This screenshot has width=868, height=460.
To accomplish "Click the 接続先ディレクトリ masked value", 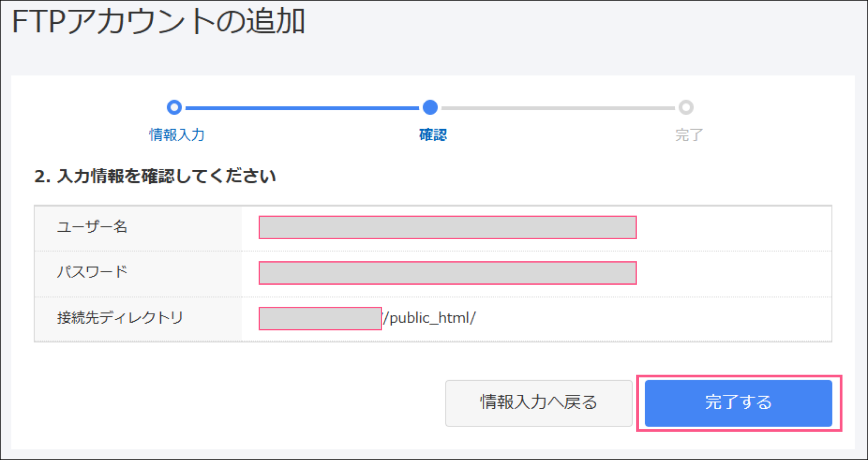I will pos(320,317).
